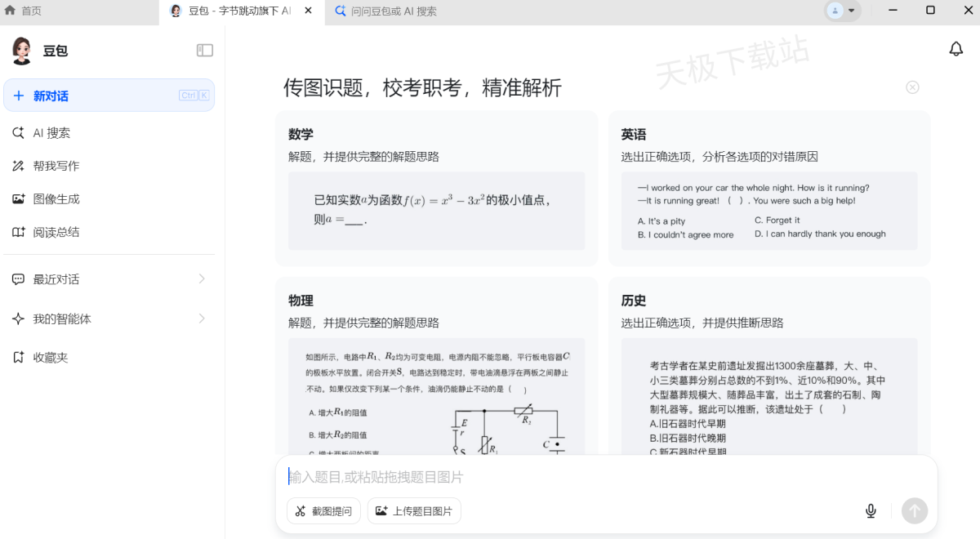Viewport: 980px width, 539px height.
Task: Open 图像生成 in the sidebar
Action: click(109, 199)
